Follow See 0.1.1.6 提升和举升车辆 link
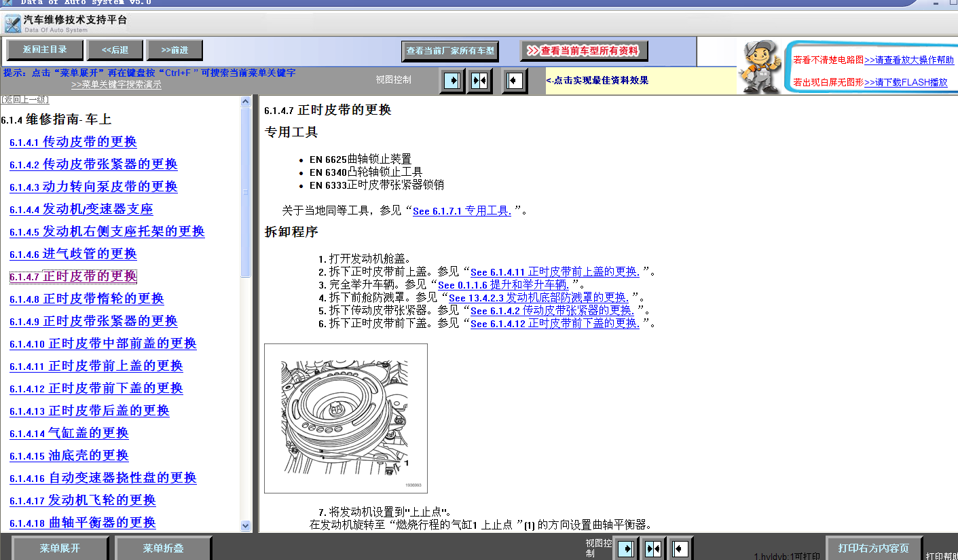Image resolution: width=958 pixels, height=560 pixels. pyautogui.click(x=504, y=285)
